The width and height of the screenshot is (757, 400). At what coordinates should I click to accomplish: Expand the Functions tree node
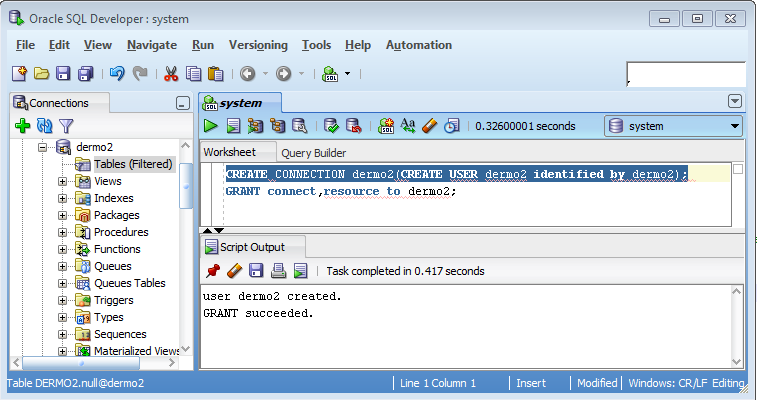62,249
